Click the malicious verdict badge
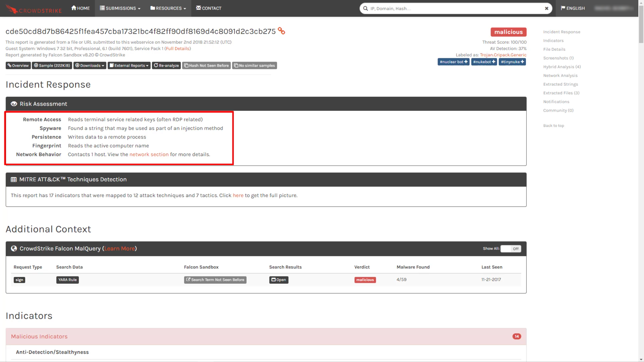Viewport: 644px width, 362px height. 508,32
